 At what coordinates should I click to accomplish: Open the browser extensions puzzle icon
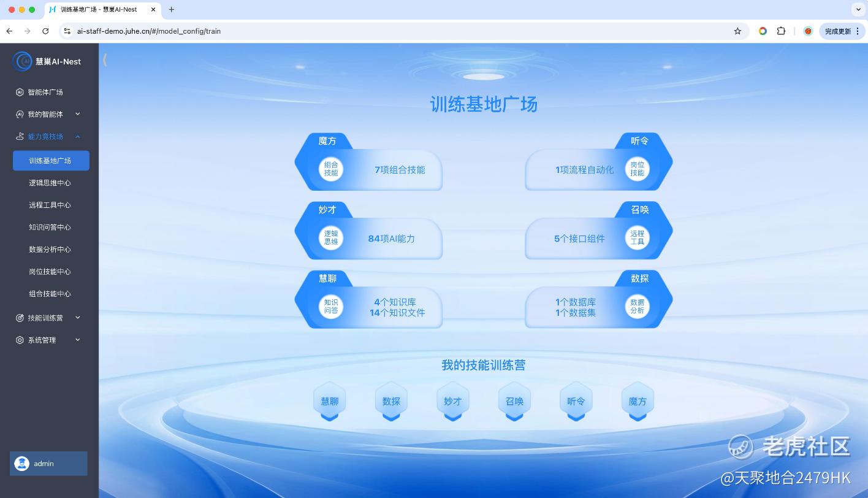point(781,31)
